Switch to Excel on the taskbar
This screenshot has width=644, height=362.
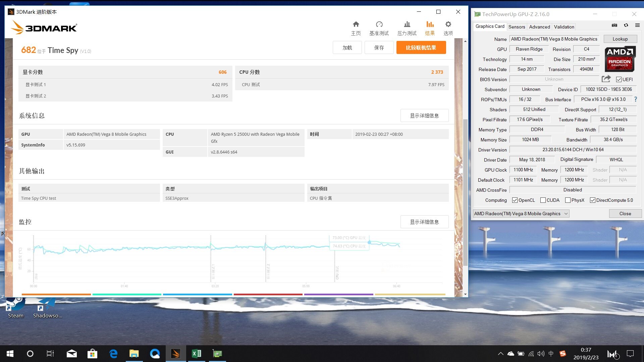pyautogui.click(x=197, y=354)
